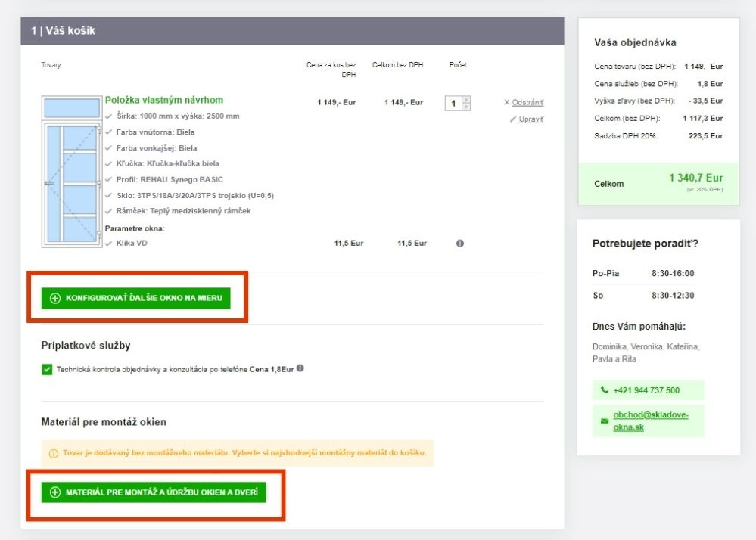Click the window product thumbnail image
756x540 pixels.
point(72,172)
